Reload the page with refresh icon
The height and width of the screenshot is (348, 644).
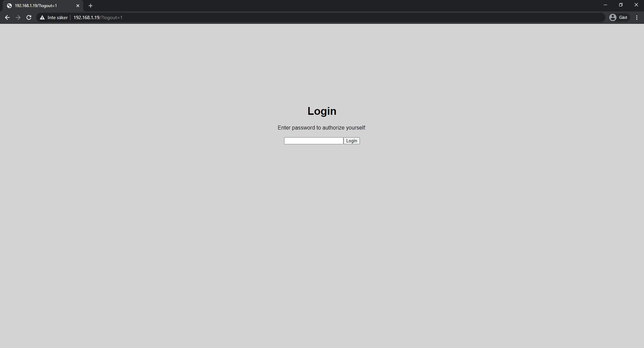(29, 17)
